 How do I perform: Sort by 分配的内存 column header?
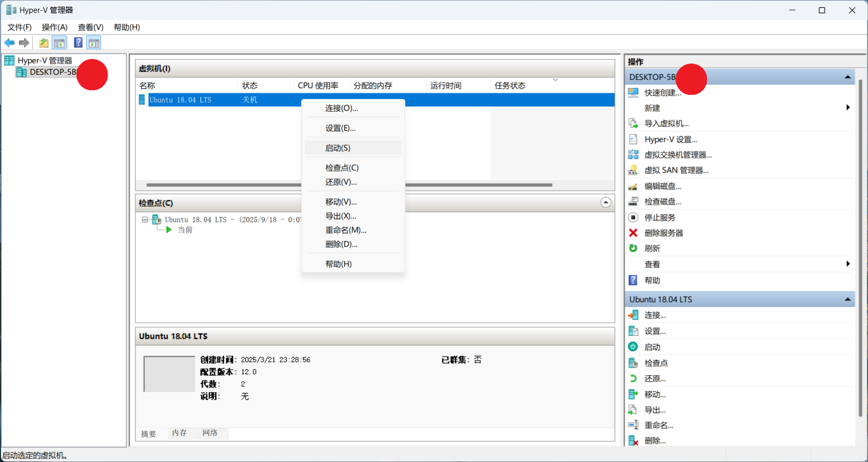[388, 86]
